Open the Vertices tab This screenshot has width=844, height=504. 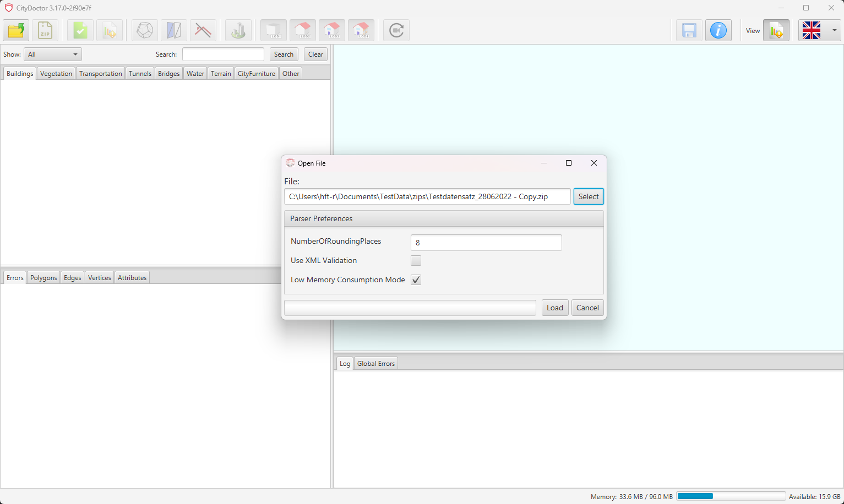pyautogui.click(x=100, y=278)
